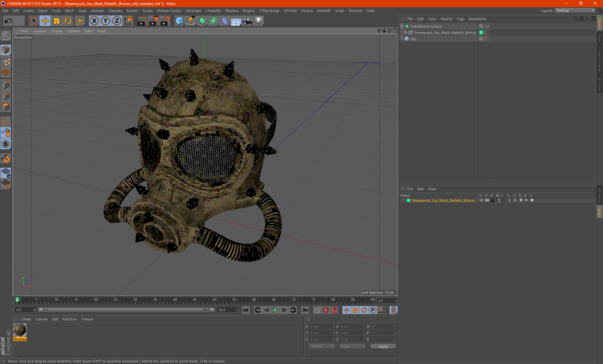This screenshot has height=364, width=603.
Task: Open the Deformer bend icon
Action: point(225,21)
